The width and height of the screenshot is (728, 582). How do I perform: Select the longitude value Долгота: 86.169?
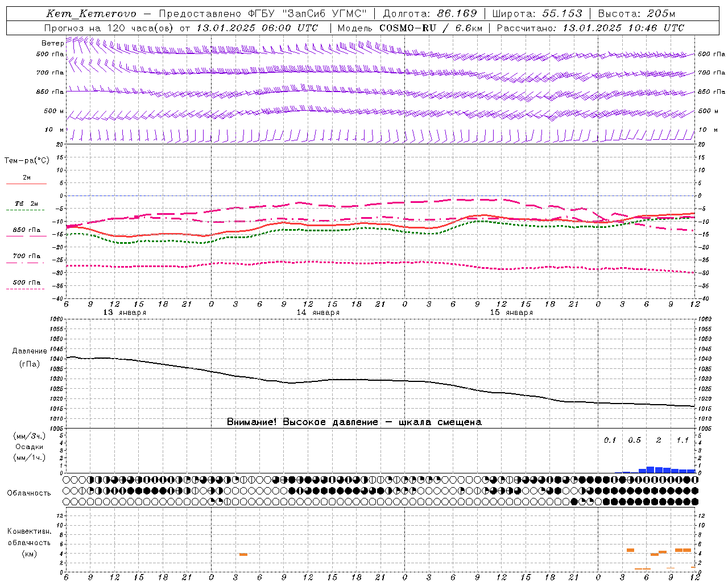[x=431, y=14]
